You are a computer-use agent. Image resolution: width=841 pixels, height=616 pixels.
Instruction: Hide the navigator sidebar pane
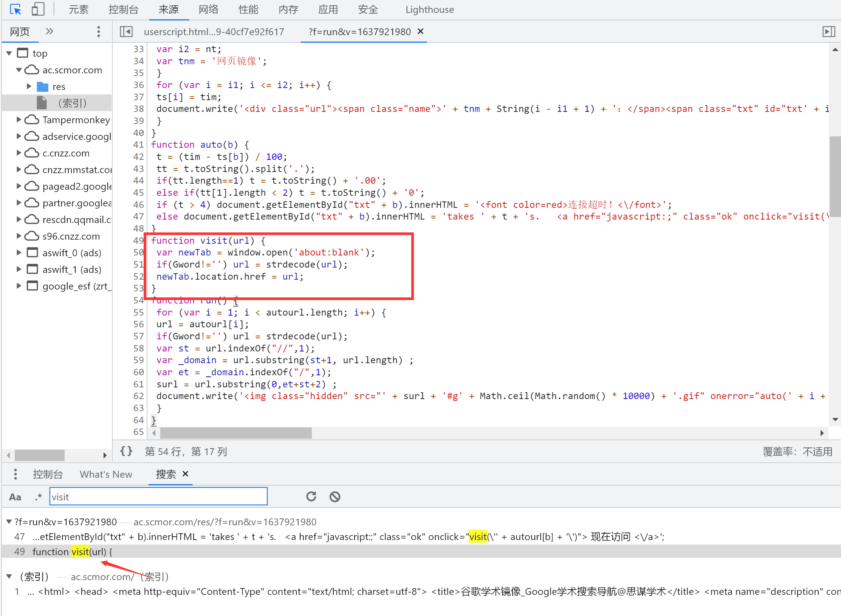pos(126,32)
